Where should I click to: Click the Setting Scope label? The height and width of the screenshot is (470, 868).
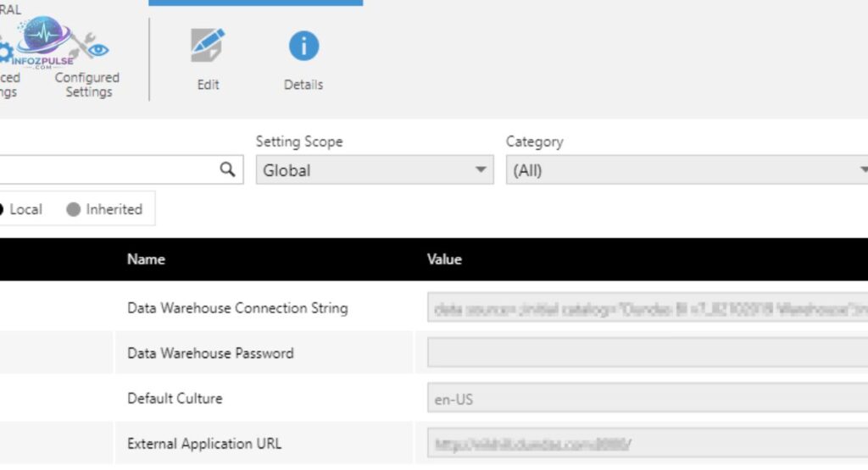tap(299, 141)
